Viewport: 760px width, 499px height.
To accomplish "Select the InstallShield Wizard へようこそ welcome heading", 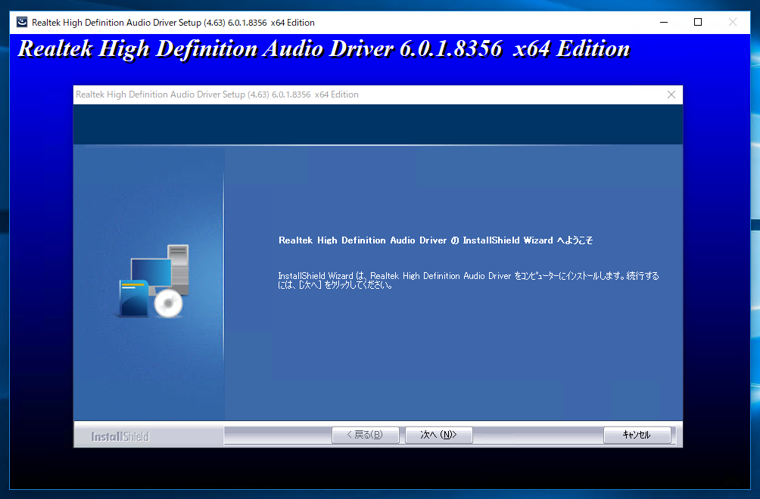I will pyautogui.click(x=435, y=240).
